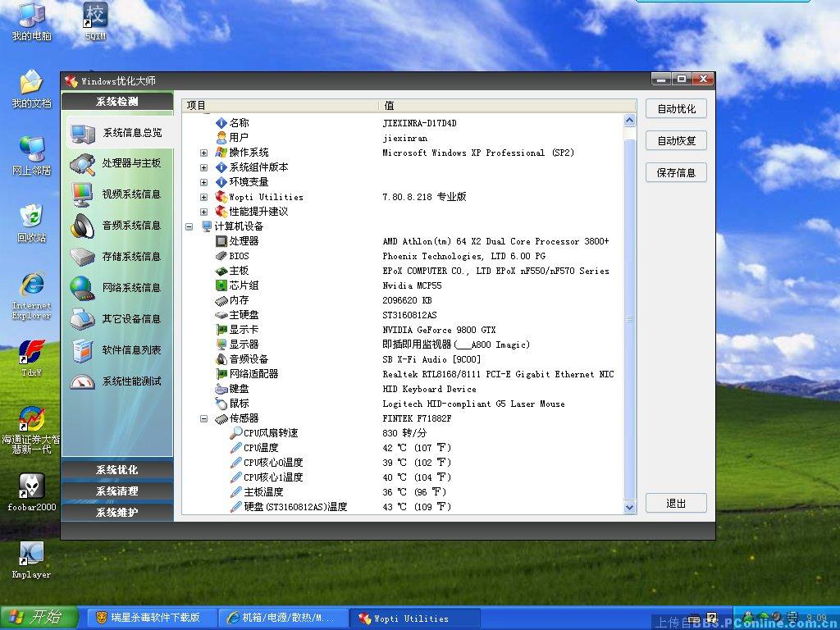This screenshot has height=630, width=840.
Task: Click the 退出 button
Action: 676,504
